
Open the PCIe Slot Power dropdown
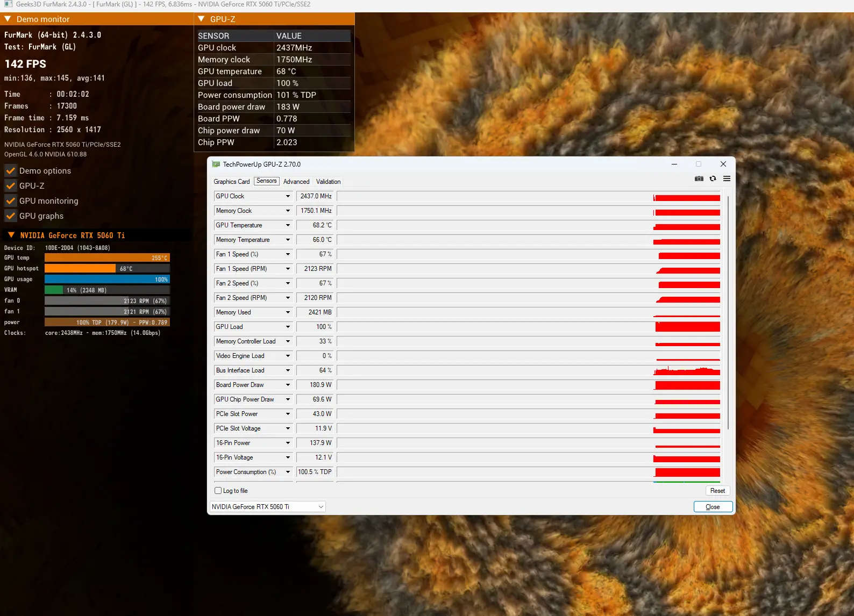[288, 414]
